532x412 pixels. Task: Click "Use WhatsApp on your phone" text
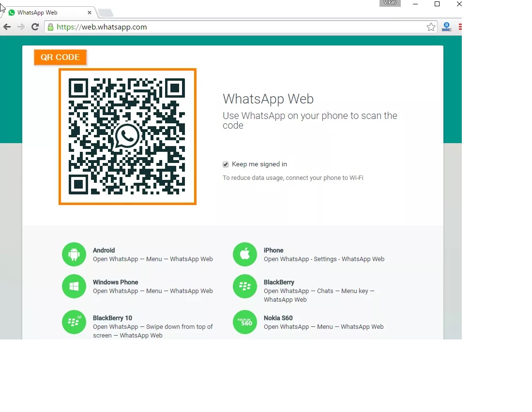pyautogui.click(x=310, y=120)
